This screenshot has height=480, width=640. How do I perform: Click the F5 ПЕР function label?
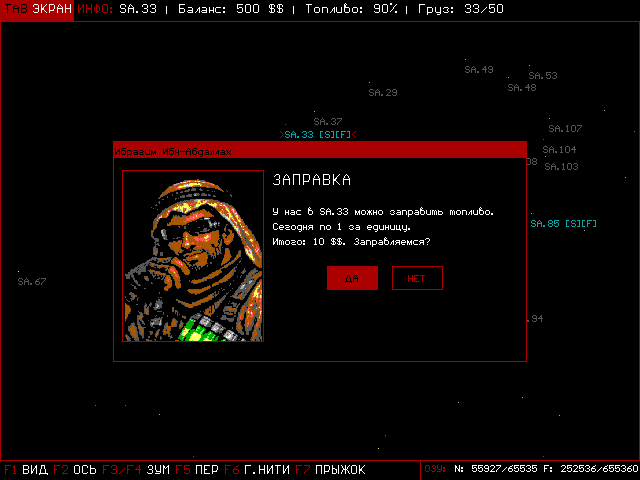coord(197,470)
